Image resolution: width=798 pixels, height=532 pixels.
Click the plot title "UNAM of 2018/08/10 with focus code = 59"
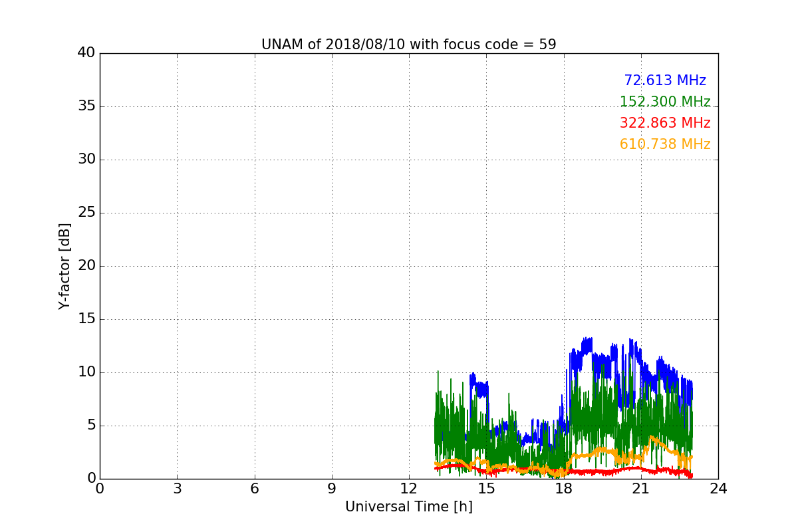[408, 45]
